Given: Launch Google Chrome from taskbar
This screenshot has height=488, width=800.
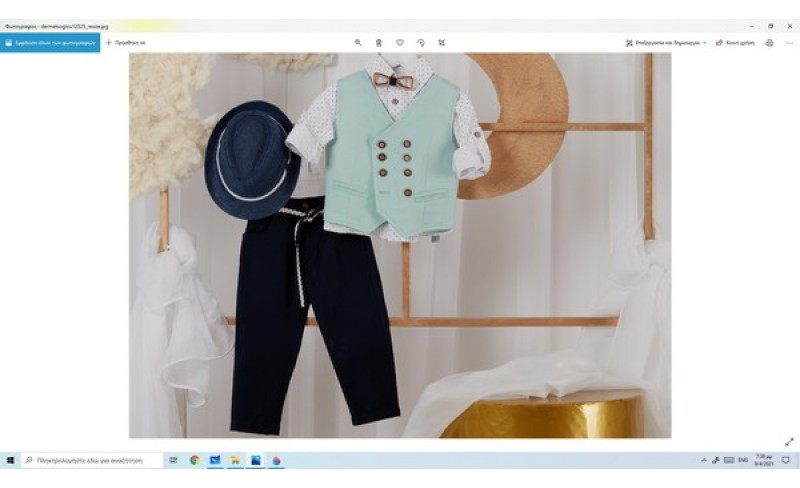Looking at the screenshot, I should [194, 460].
